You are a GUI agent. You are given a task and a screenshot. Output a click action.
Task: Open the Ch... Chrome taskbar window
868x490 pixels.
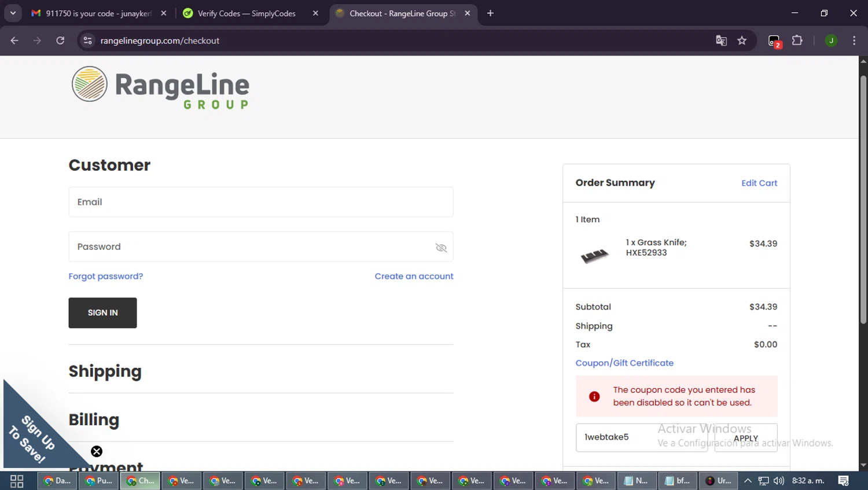(x=140, y=481)
